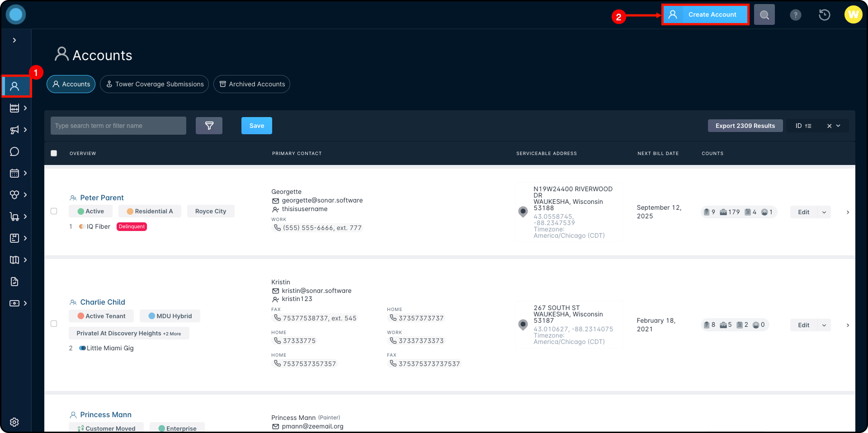Open the cart purchasing sidebar icon
The image size is (868, 433).
click(14, 216)
